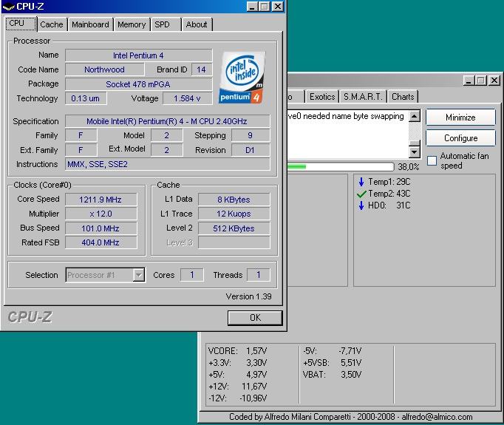Viewport: 504px width, 425px height.
Task: Click the Temp1 blue down arrow icon
Action: [361, 182]
